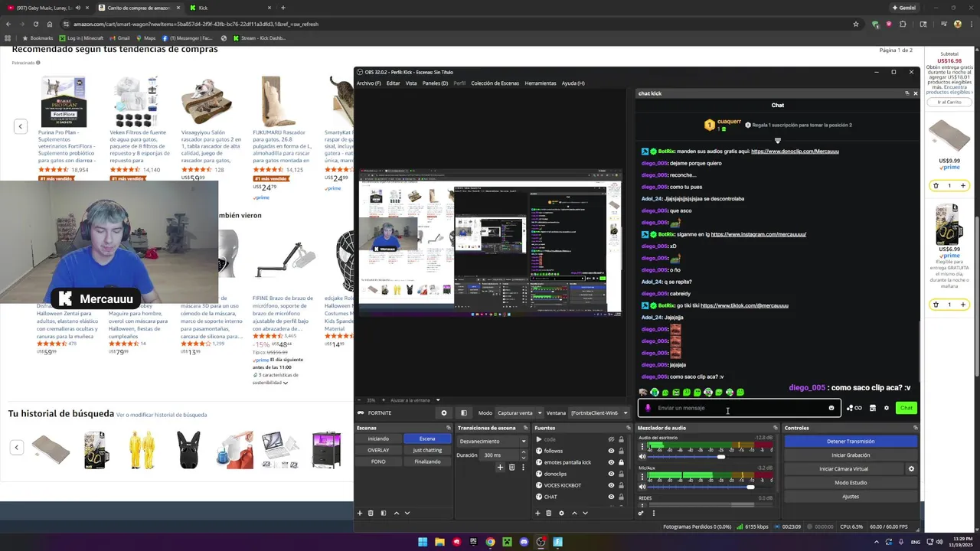Open Paneles menu in OBS
The height and width of the screenshot is (551, 980).
[435, 83]
